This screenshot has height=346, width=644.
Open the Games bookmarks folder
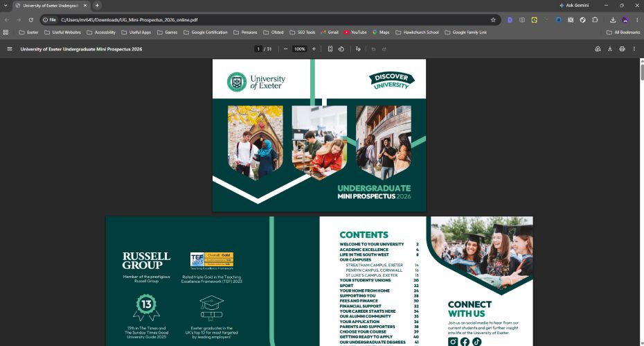pyautogui.click(x=167, y=32)
